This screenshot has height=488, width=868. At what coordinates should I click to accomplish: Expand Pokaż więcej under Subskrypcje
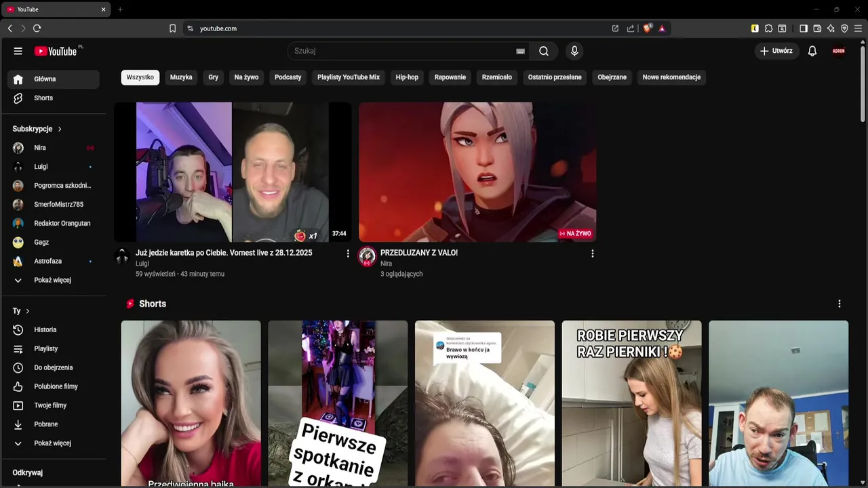click(x=54, y=281)
